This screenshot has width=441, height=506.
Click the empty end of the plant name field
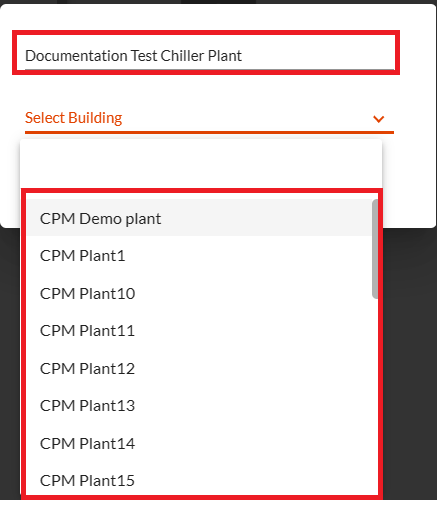317,55
